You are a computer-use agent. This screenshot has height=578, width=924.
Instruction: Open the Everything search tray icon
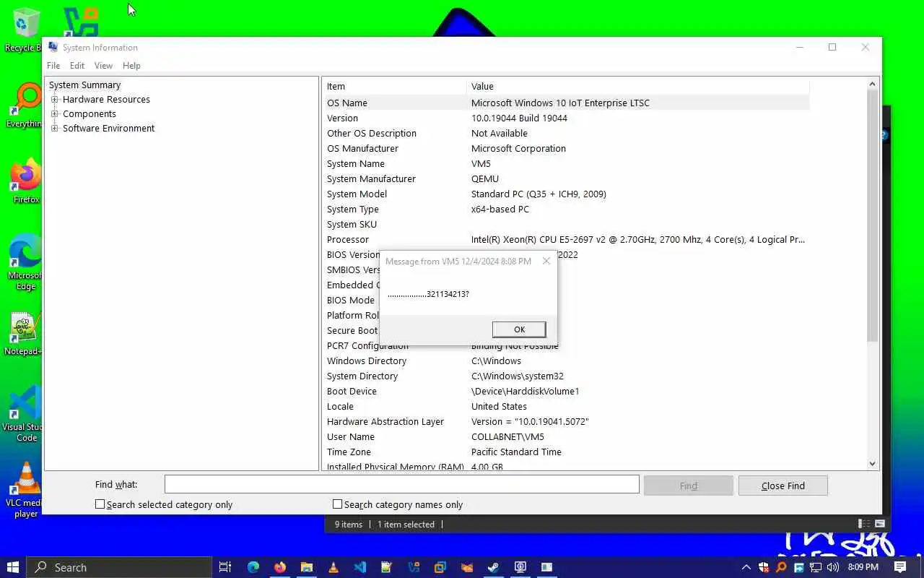point(782,567)
